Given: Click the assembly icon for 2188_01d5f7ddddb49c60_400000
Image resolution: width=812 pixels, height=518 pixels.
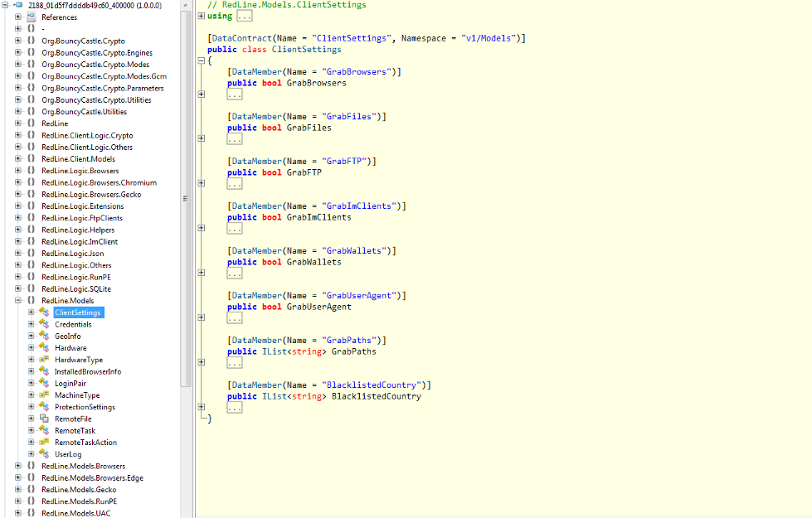Looking at the screenshot, I should coord(18,5).
